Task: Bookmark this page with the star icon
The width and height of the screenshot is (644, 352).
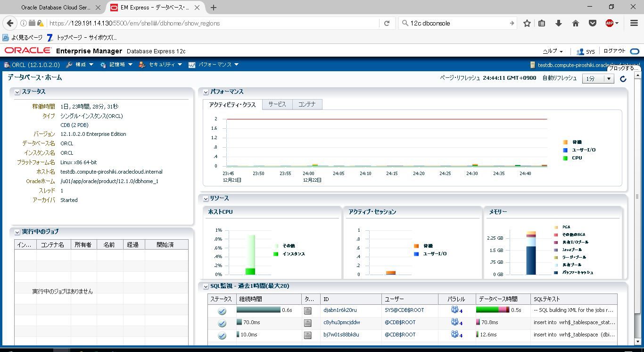Action: coord(527,23)
